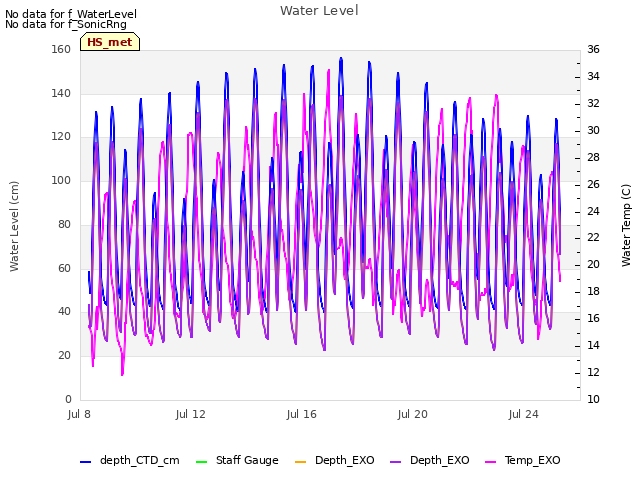640x480 pixels.
Task: Click the Water Level chart title
Action: pos(319,11)
